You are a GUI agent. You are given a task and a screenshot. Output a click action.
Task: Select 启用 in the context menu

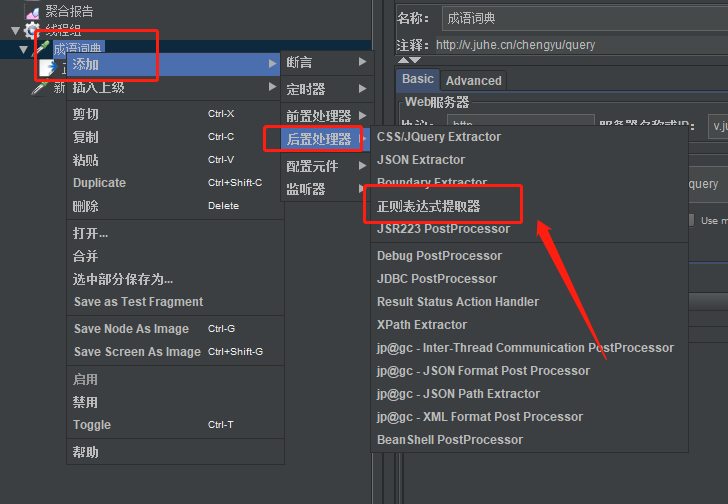click(176, 379)
